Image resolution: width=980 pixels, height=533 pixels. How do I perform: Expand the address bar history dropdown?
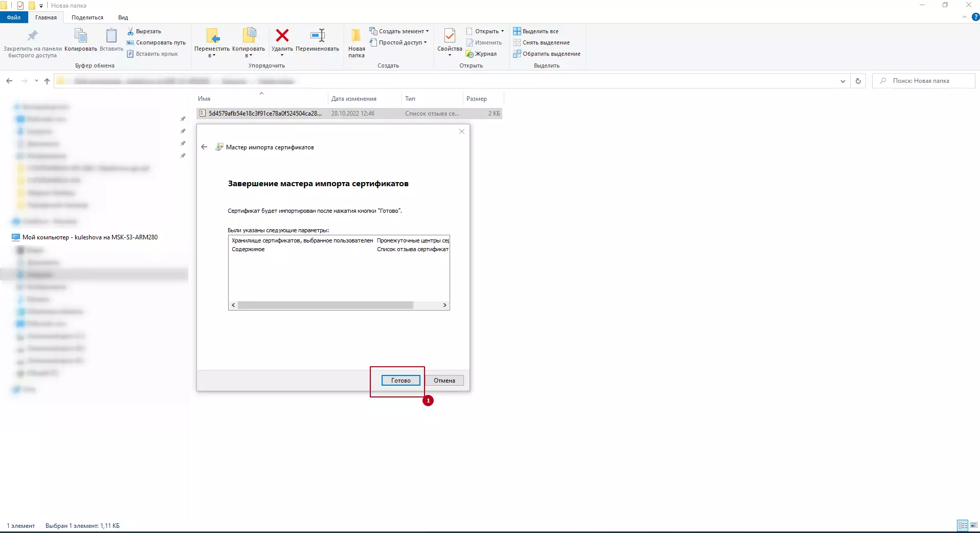pyautogui.click(x=843, y=81)
